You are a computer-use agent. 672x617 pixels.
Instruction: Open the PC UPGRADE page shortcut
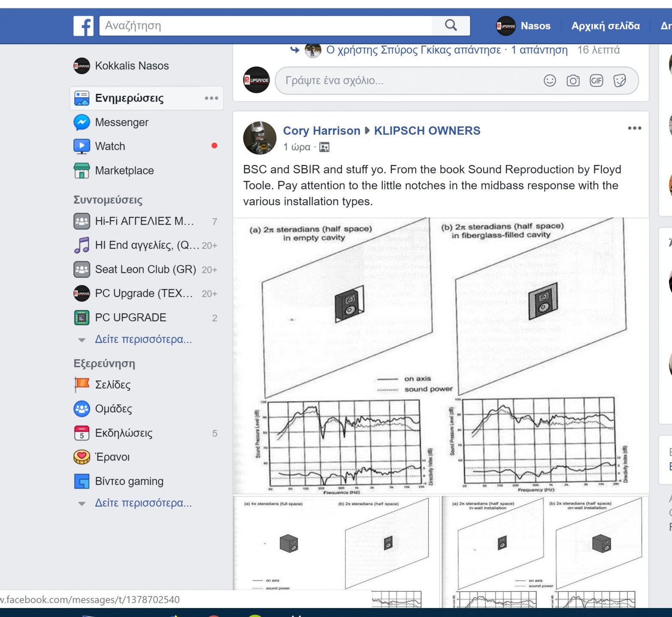[131, 318]
